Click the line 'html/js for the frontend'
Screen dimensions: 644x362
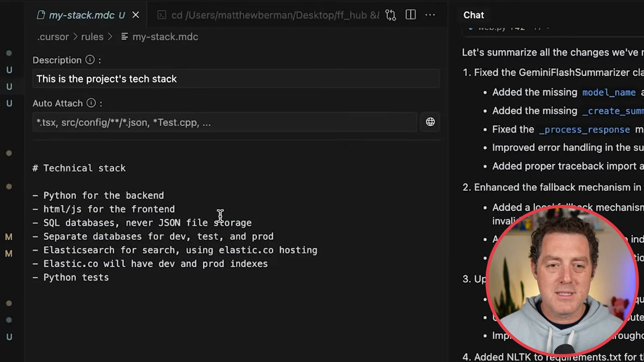point(104,209)
